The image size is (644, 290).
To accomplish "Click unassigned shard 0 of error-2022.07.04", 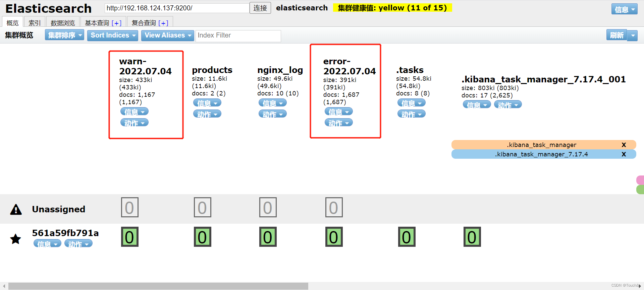I will (x=334, y=207).
